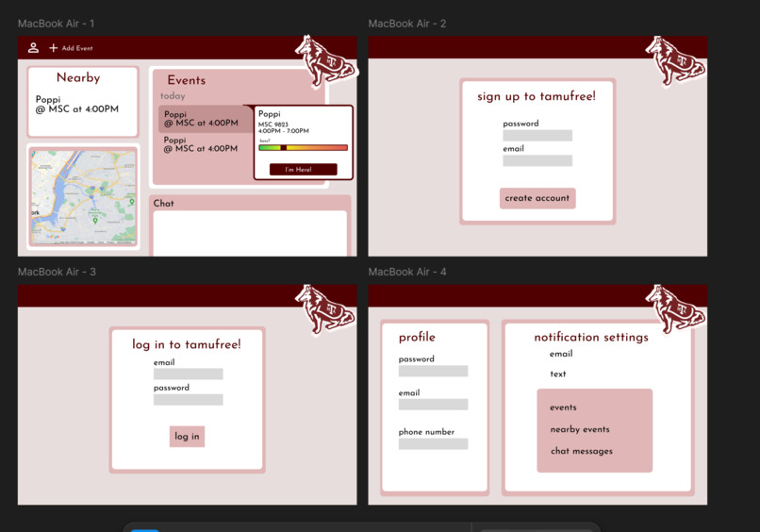
Task: Select the 'text' notification option
Action: pos(558,374)
